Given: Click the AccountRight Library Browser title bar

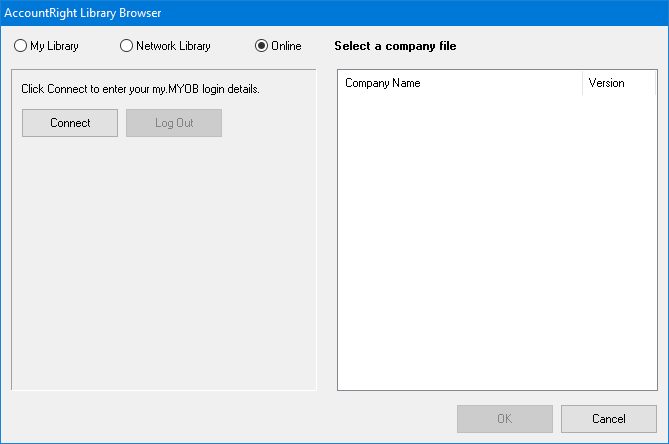Looking at the screenshot, I should [300, 13].
